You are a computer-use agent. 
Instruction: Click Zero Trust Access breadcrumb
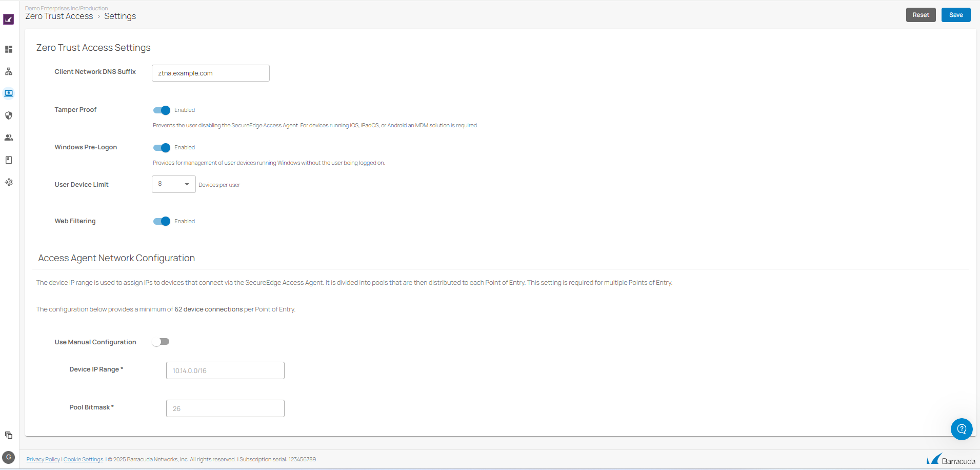click(59, 16)
